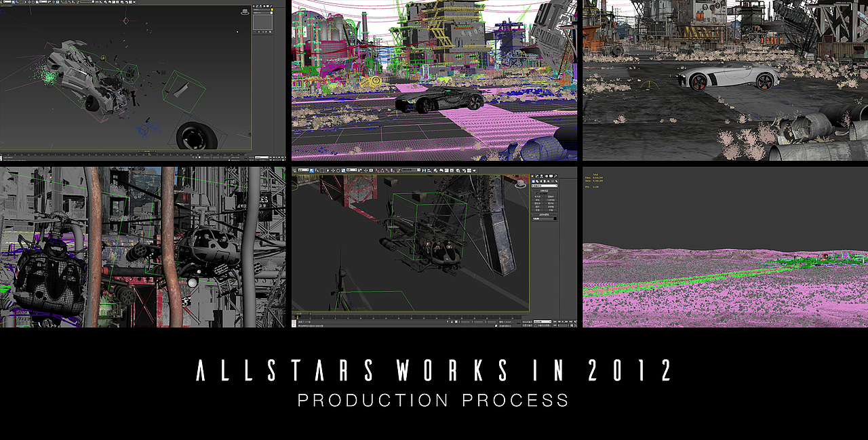Toggle Auto Key in helicopter window
The height and width of the screenshot is (440, 868).
coord(527,322)
